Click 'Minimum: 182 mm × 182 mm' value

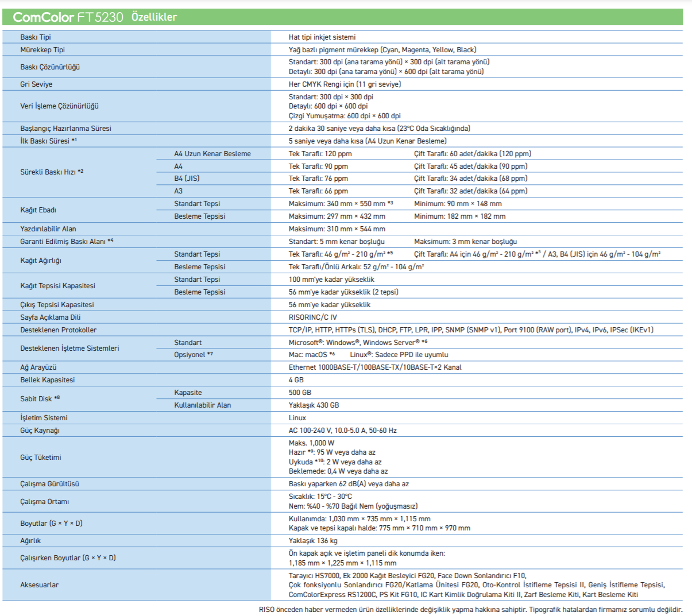point(460,216)
